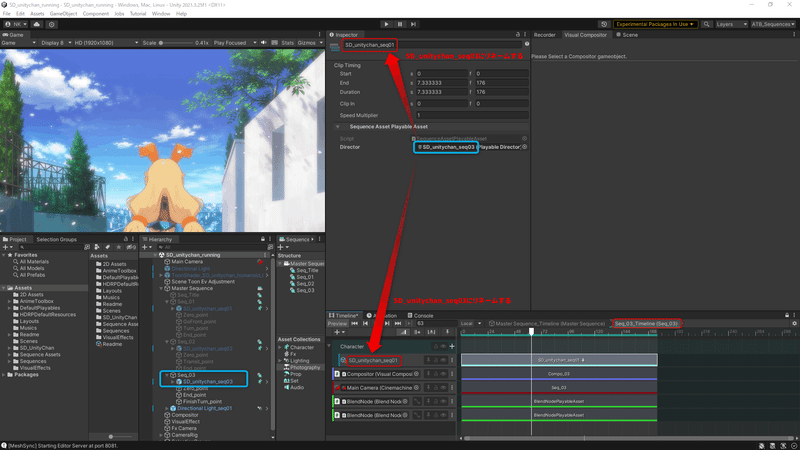Click the global search magnifier icon
Viewport: 800px width, 450px height.
tap(707, 24)
